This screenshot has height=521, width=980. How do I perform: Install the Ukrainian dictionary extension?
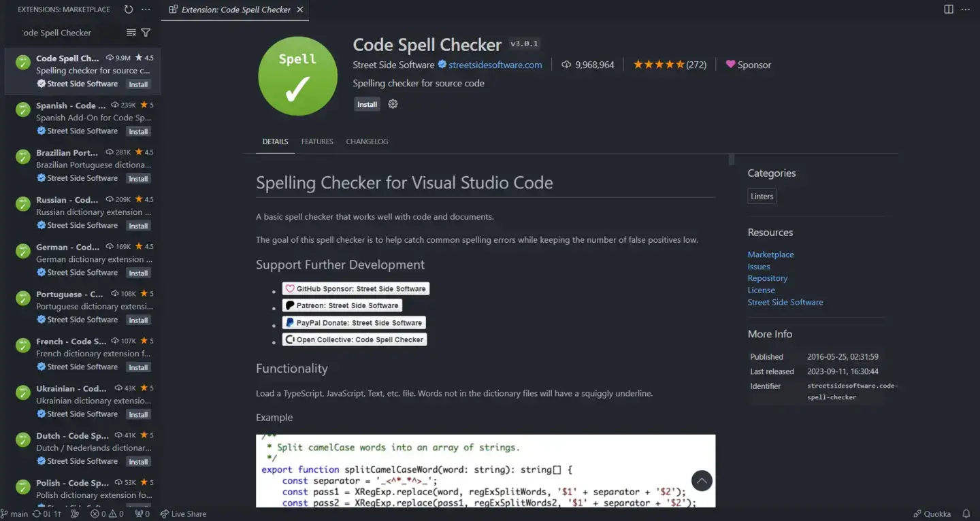138,414
